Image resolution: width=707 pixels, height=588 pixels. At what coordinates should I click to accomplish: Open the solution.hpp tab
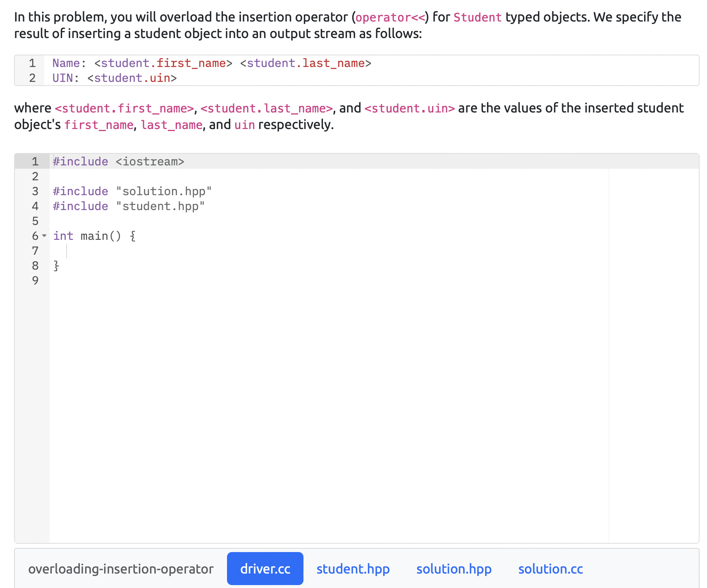point(454,569)
